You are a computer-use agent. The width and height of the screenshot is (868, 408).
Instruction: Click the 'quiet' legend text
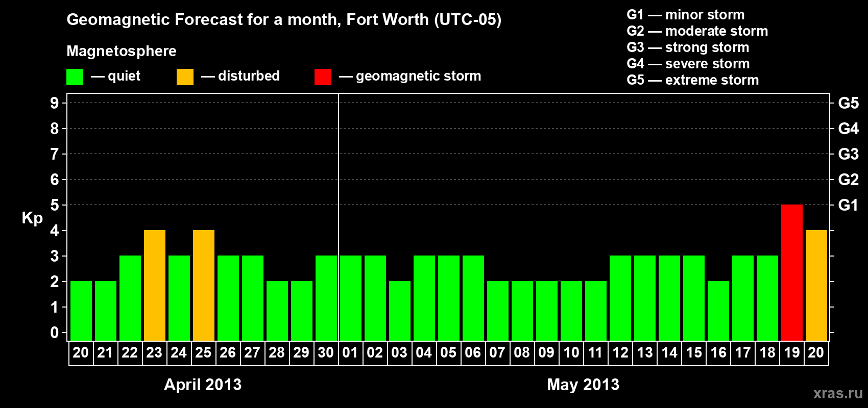click(124, 76)
